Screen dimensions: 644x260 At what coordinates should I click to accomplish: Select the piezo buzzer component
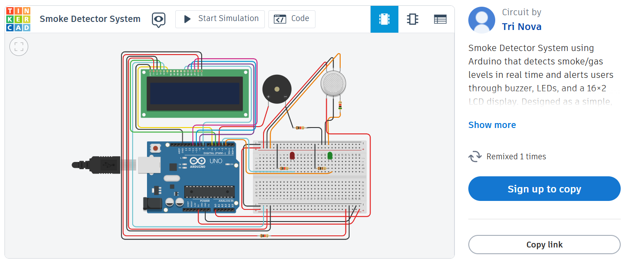point(277,89)
